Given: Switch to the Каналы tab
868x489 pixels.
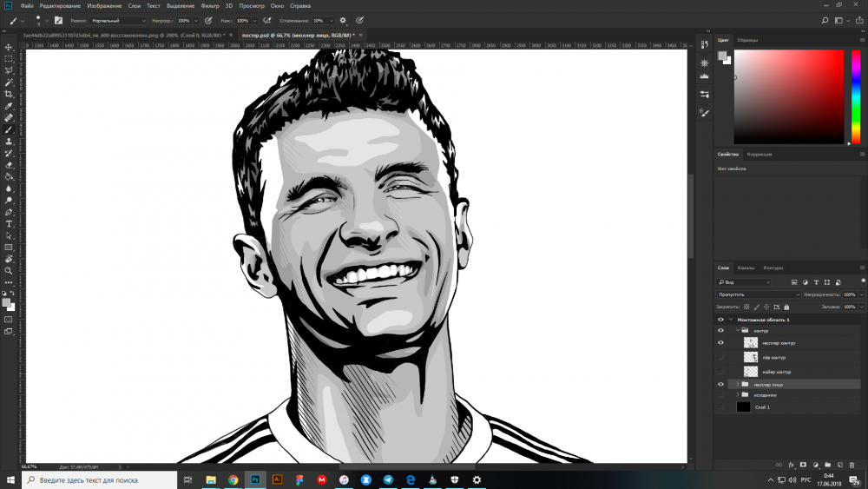Looking at the screenshot, I should [746, 268].
